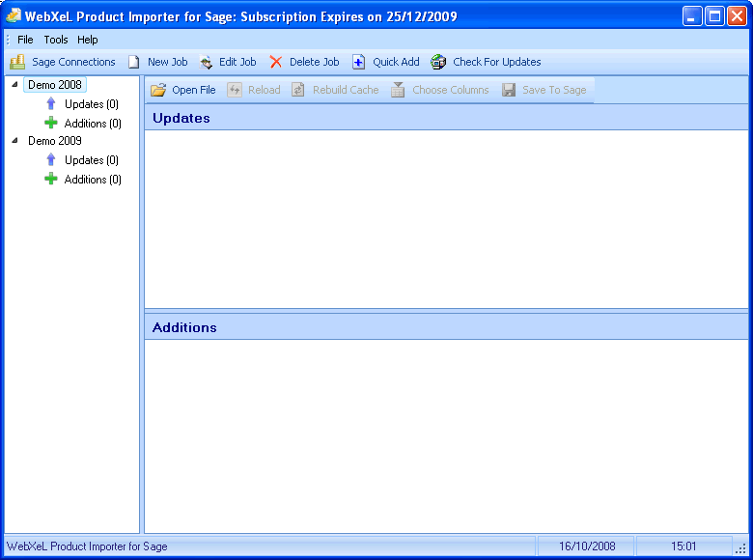Image resolution: width=753 pixels, height=560 pixels.
Task: Select the Demo 2009 job
Action: click(x=55, y=140)
